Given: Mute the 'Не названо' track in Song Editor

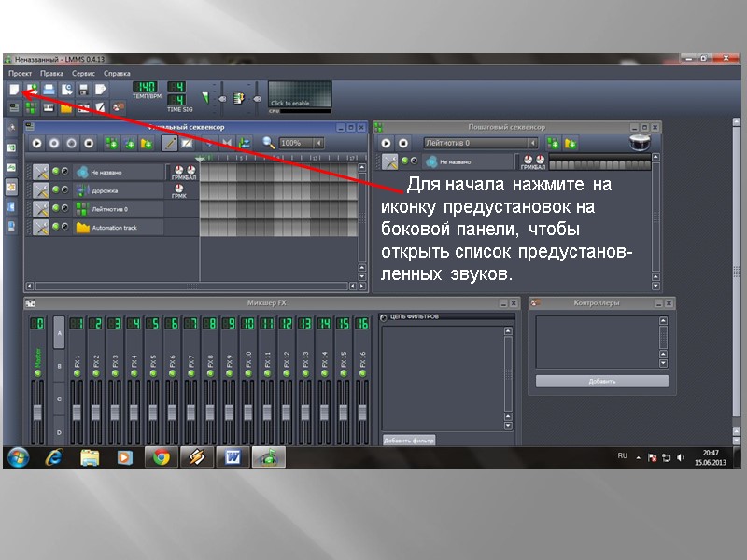Looking at the screenshot, I should pyautogui.click(x=56, y=171).
